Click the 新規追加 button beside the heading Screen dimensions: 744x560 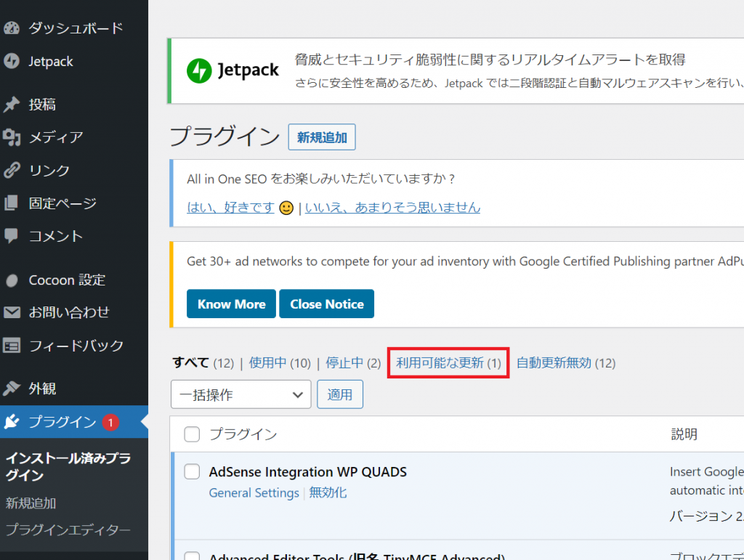pyautogui.click(x=322, y=137)
